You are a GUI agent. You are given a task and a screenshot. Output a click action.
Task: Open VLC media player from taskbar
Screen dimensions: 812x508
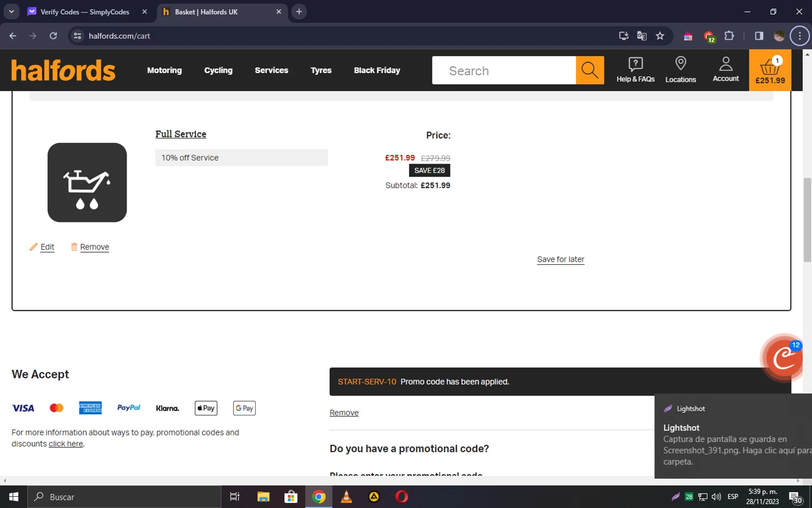point(346,497)
